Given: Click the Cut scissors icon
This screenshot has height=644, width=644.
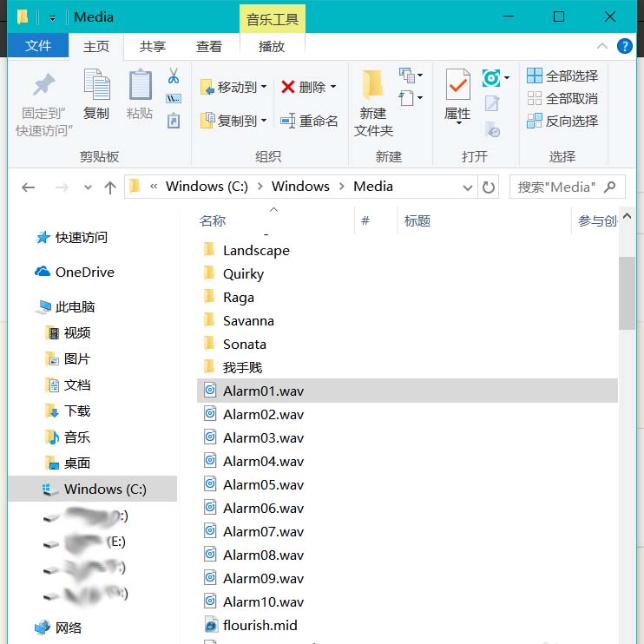Looking at the screenshot, I should 174,76.
